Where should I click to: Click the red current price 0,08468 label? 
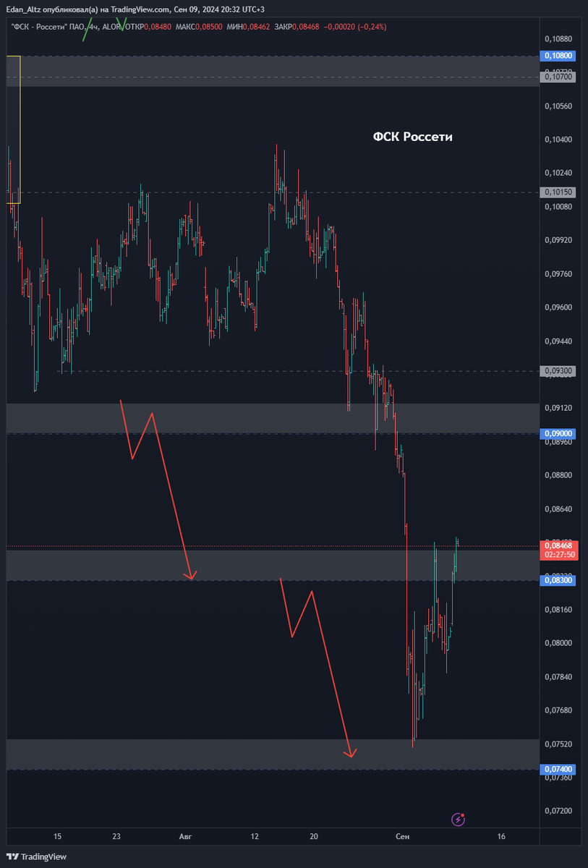558,545
